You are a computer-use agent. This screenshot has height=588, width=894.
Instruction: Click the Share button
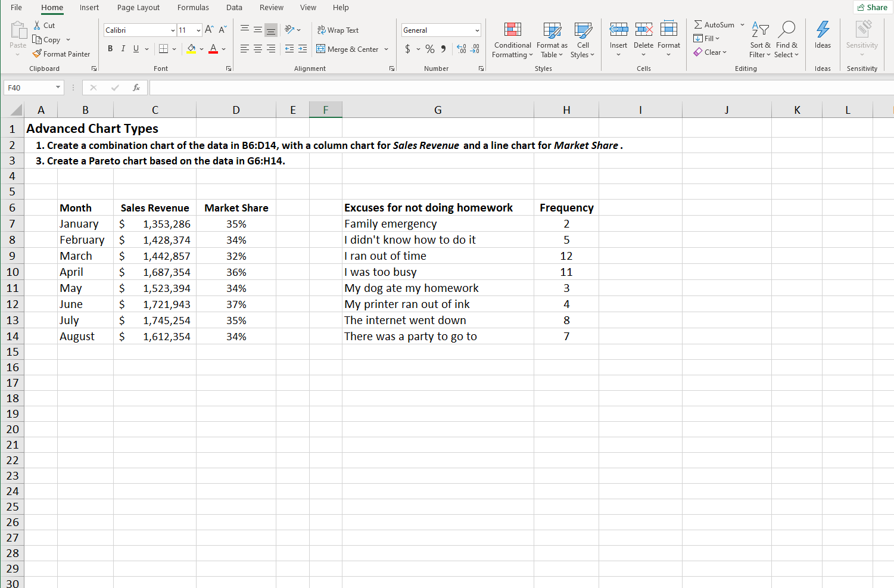pyautogui.click(x=873, y=7)
